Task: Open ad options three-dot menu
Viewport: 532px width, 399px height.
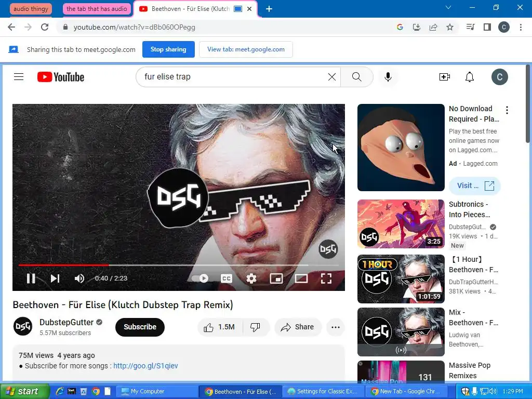Action: tap(507, 110)
